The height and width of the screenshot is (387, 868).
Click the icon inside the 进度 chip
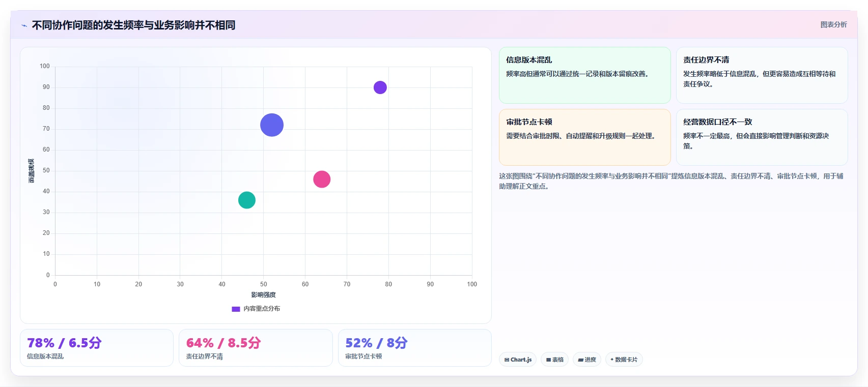(x=580, y=360)
